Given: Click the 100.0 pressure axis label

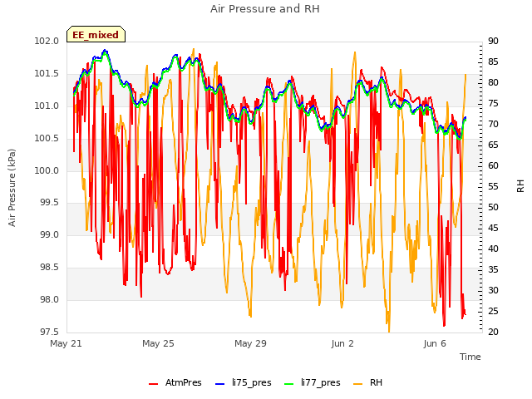Looking at the screenshot, I should coord(47,170).
